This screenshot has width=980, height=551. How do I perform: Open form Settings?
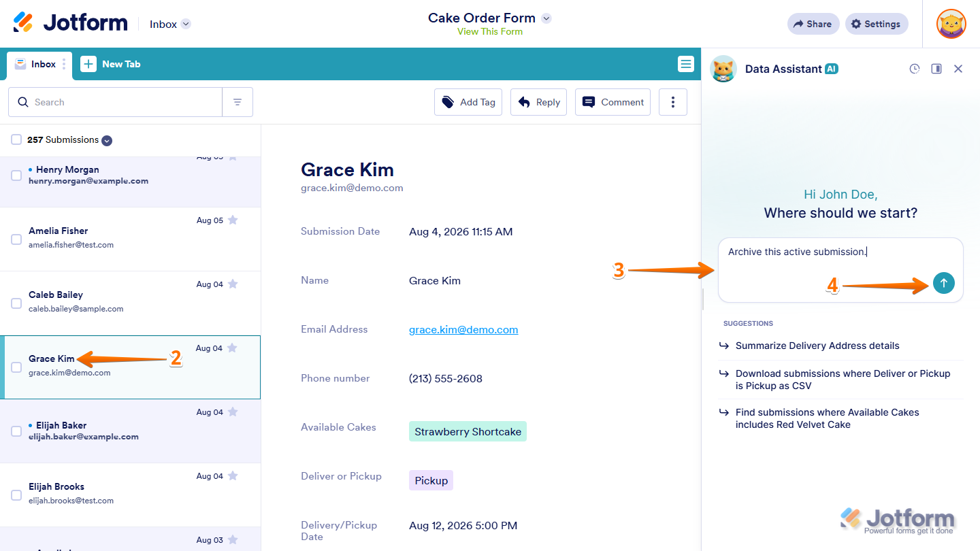tap(876, 24)
